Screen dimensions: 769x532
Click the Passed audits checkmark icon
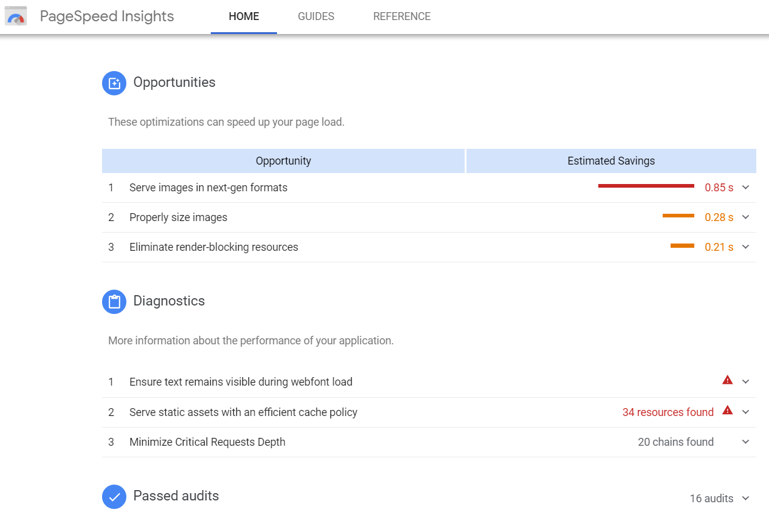point(114,497)
